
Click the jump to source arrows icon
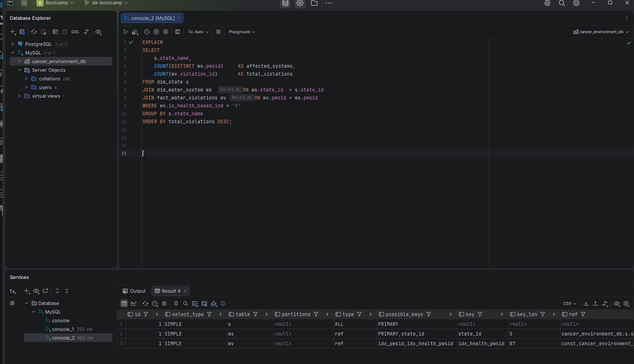coord(86,32)
